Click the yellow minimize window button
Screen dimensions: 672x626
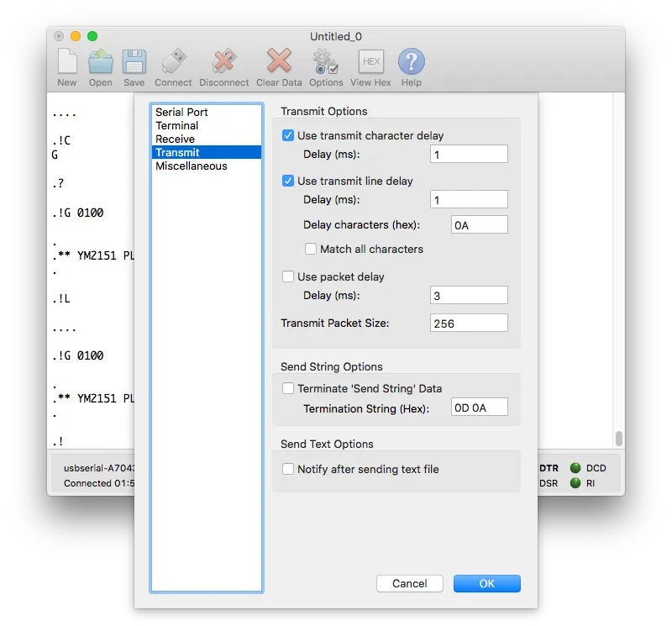(76, 36)
